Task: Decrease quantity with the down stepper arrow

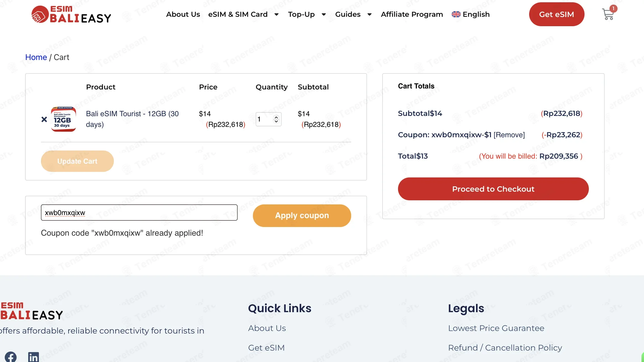Action: pyautogui.click(x=276, y=122)
